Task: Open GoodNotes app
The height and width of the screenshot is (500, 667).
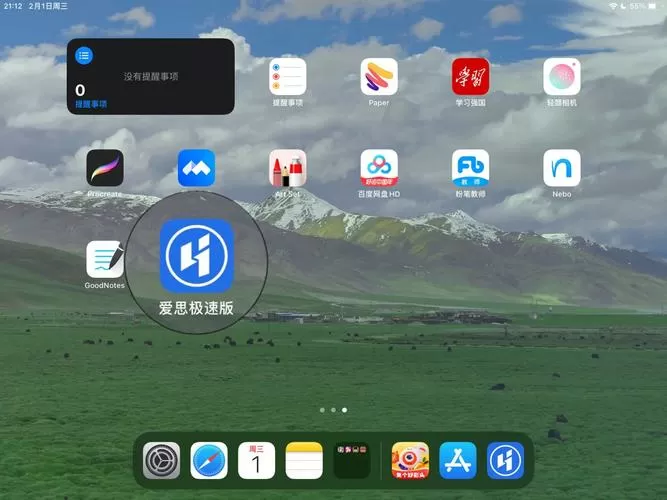Action: point(105,260)
